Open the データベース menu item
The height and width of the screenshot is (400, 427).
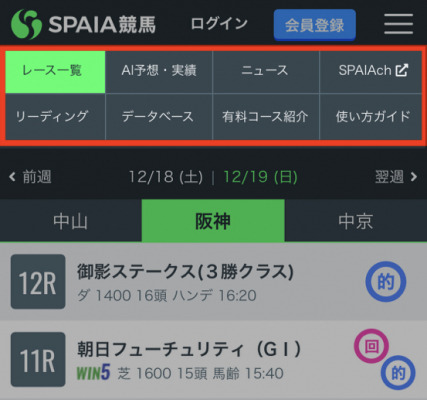159,117
